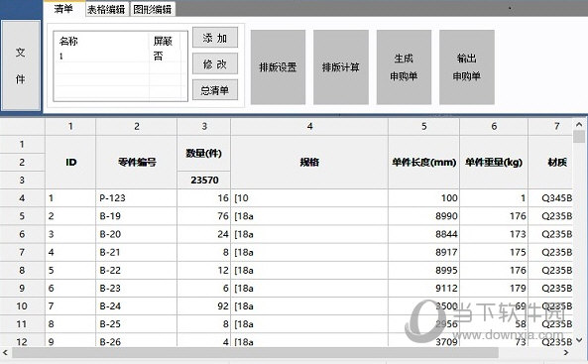Click the horizontal scrollbar right arrow
The height and width of the screenshot is (364, 588).
[x=566, y=352]
